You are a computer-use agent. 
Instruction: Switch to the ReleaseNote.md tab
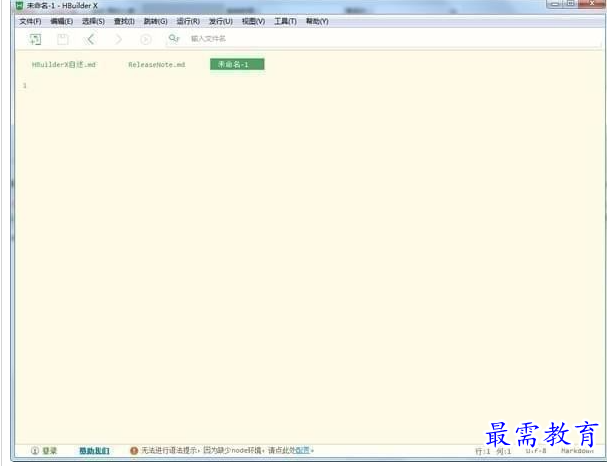click(x=157, y=65)
